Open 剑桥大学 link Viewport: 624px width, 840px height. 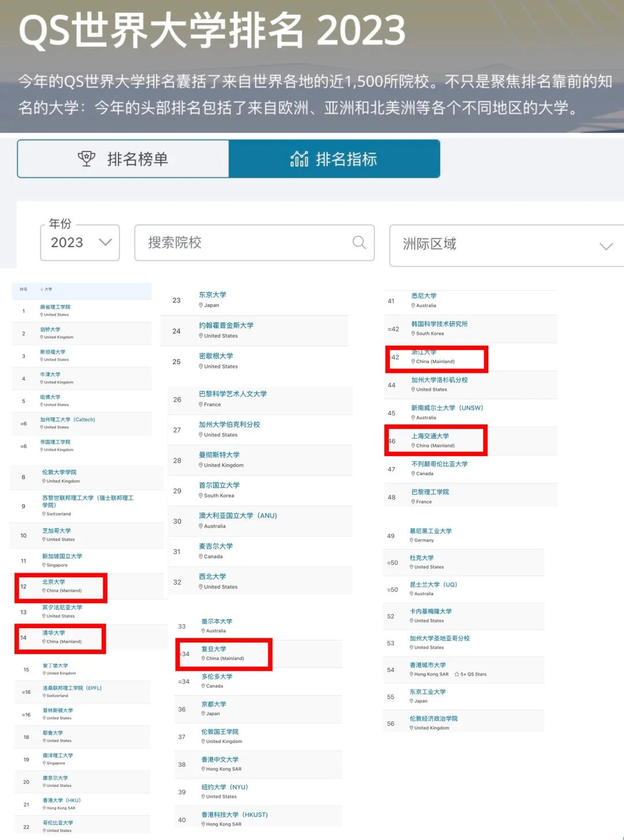[x=50, y=330]
